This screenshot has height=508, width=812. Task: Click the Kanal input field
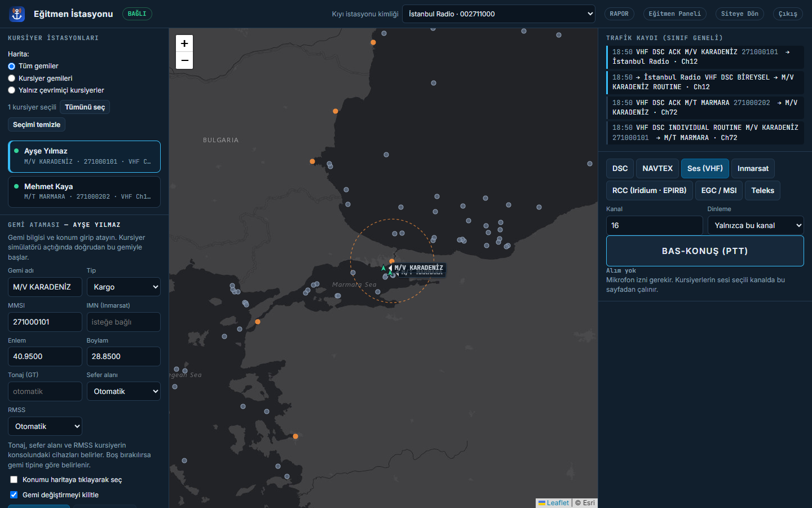[655, 225]
